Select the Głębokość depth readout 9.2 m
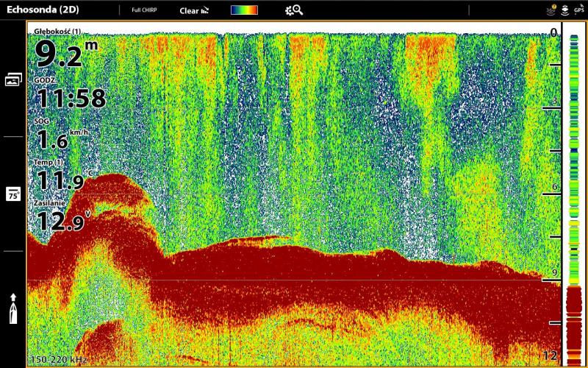The image size is (588, 368). (x=66, y=52)
